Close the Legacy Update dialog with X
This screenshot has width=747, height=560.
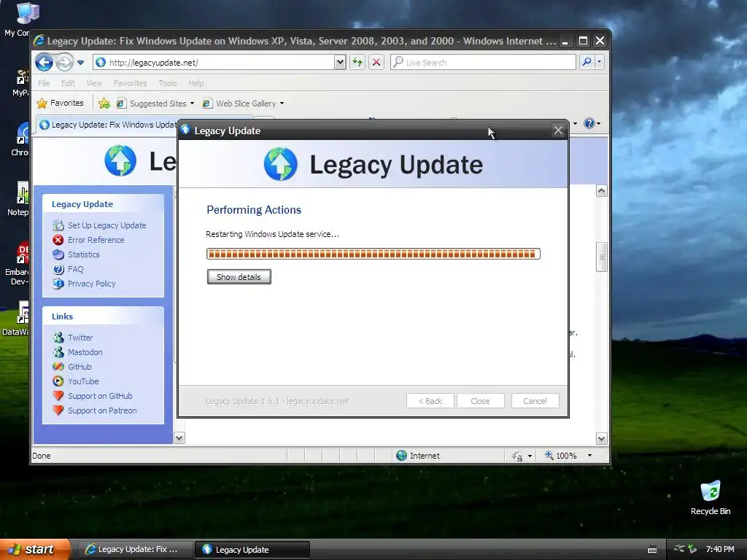pyautogui.click(x=558, y=131)
